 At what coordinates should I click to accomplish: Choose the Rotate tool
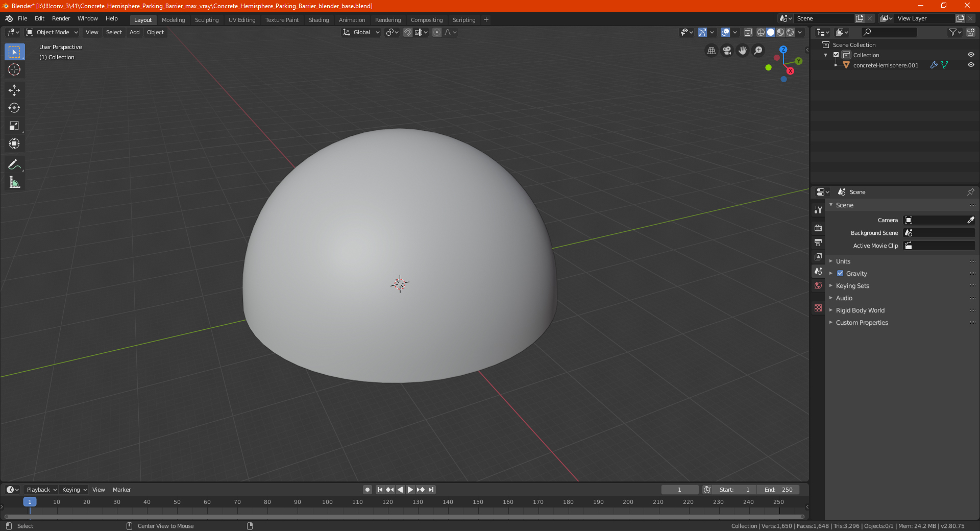14,108
